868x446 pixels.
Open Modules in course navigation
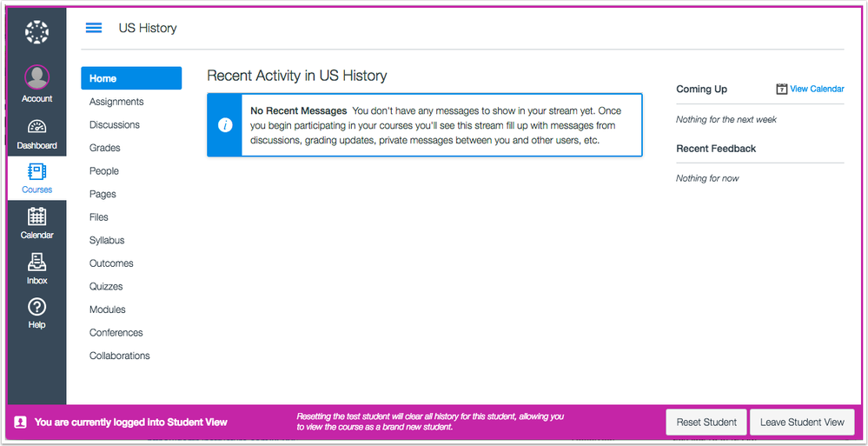pyautogui.click(x=108, y=310)
